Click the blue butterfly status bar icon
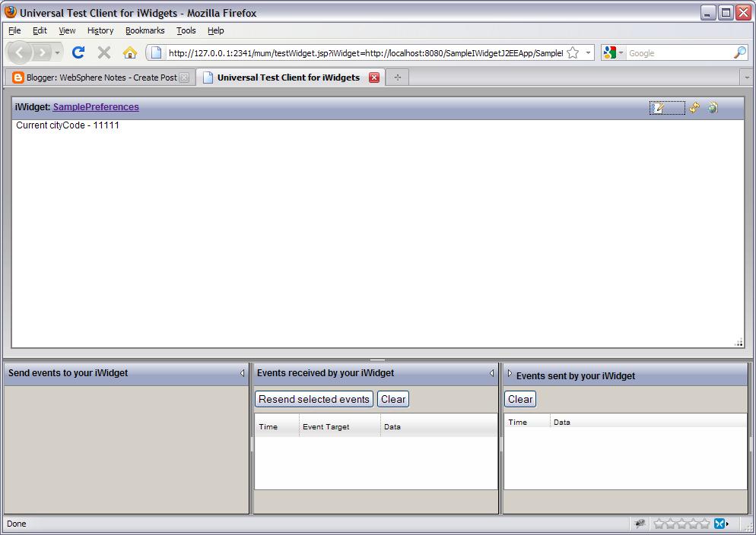756x535 pixels. [719, 524]
